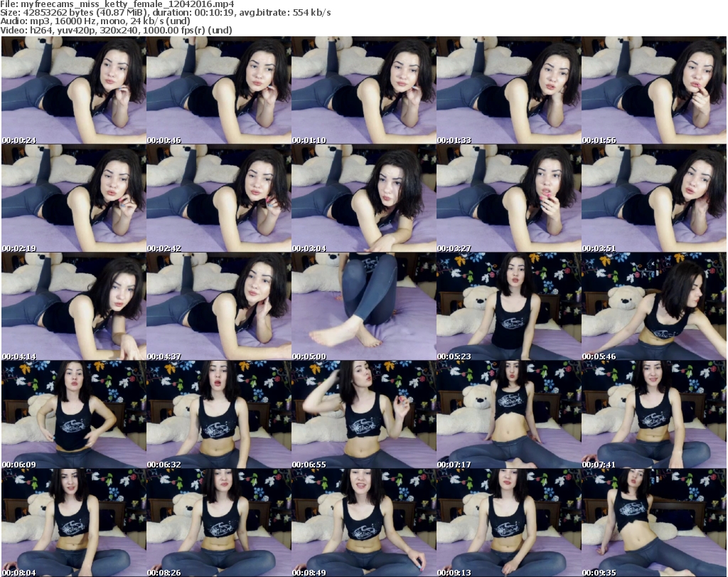Click the thumbnail at 00:03:51
The width and height of the screenshot is (728, 577).
pyautogui.click(x=653, y=198)
